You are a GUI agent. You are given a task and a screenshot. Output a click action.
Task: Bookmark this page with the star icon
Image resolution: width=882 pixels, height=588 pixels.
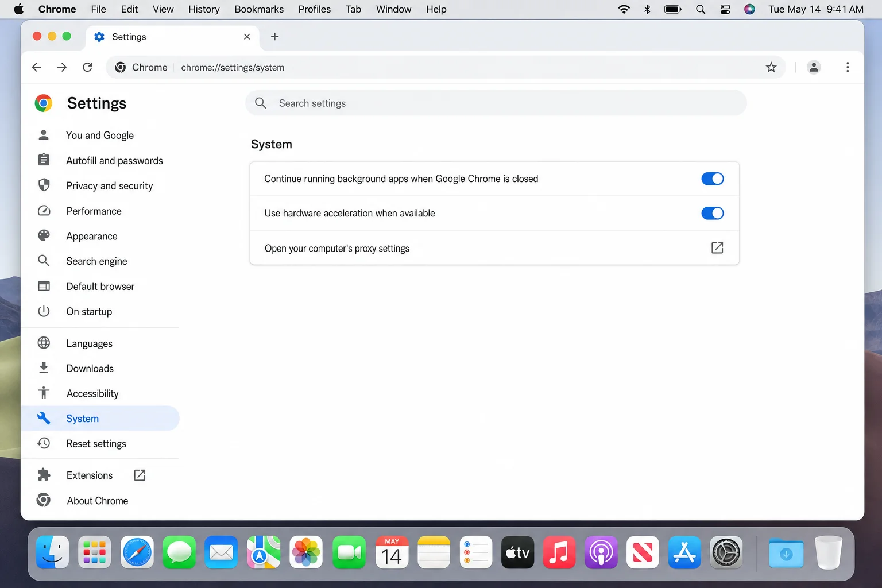click(771, 67)
